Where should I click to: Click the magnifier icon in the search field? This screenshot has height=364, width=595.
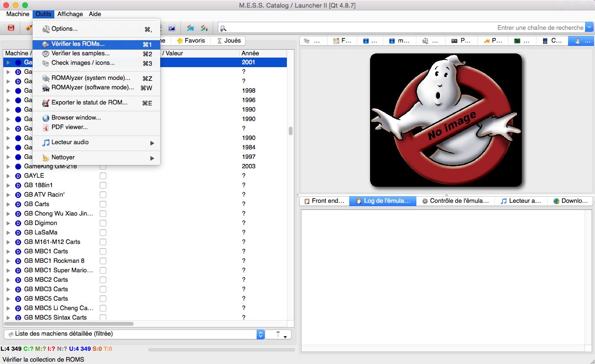[x=223, y=28]
